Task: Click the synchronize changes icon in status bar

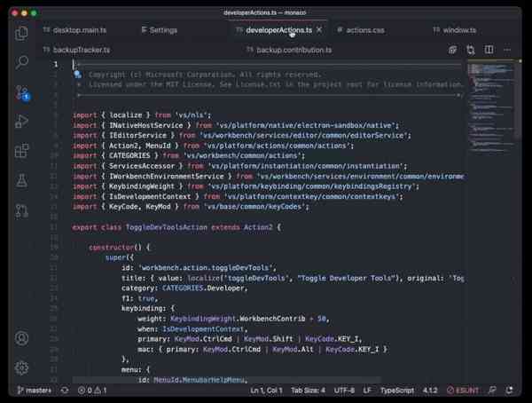Action: point(65,391)
